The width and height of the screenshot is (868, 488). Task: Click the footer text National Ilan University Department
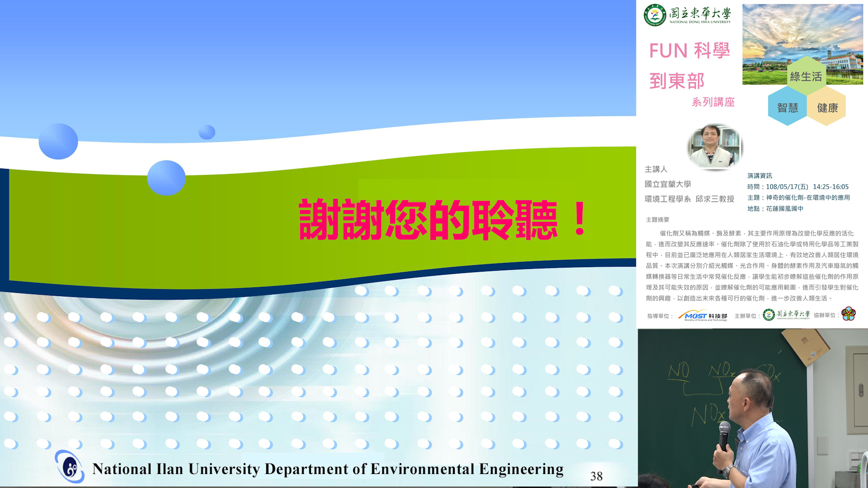pos(328,469)
